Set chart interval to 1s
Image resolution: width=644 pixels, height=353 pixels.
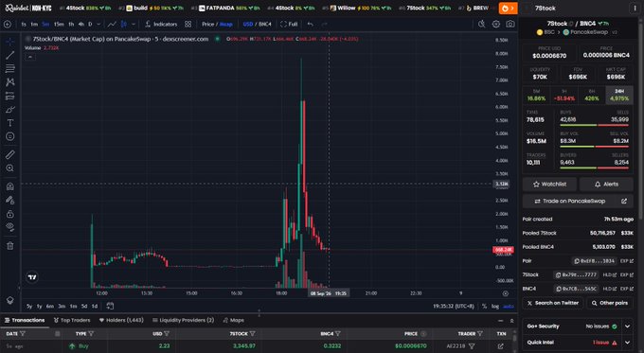[x=24, y=25]
